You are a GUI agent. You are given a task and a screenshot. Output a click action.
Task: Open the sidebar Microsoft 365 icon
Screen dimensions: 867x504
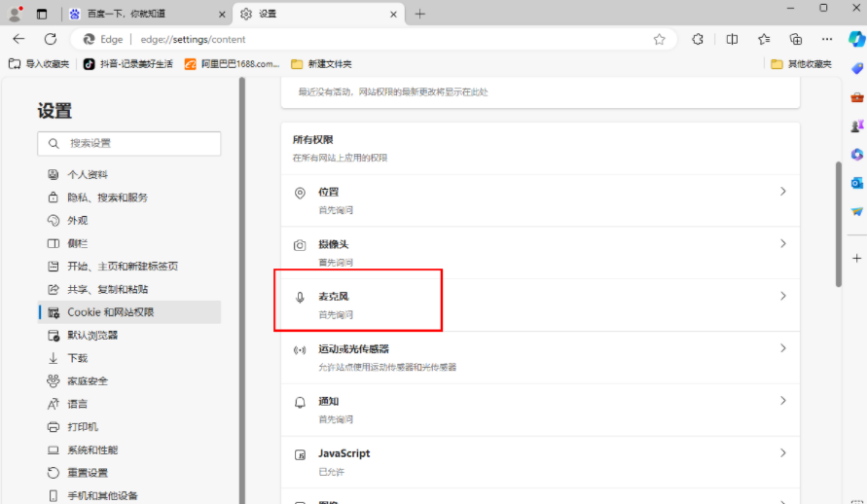[x=857, y=154]
